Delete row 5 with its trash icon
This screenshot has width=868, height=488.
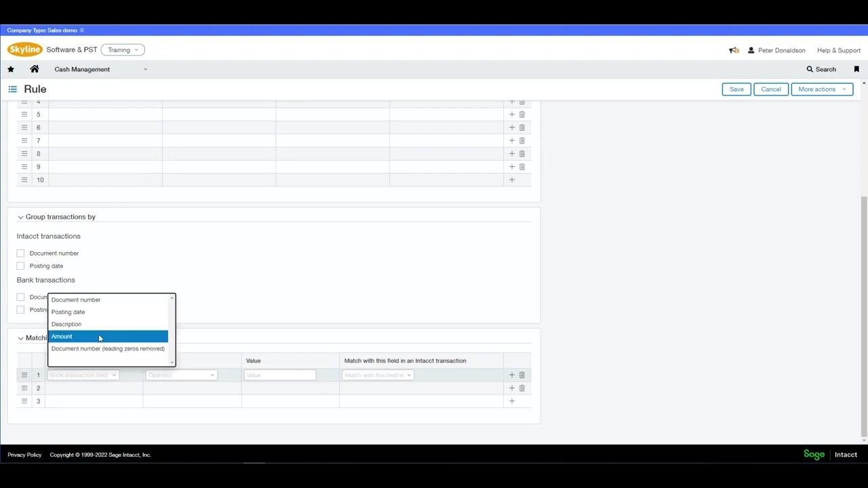tap(522, 115)
